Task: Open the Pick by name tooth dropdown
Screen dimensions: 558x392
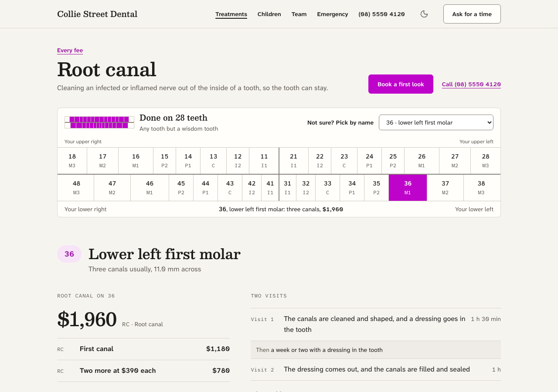Action: click(x=436, y=122)
